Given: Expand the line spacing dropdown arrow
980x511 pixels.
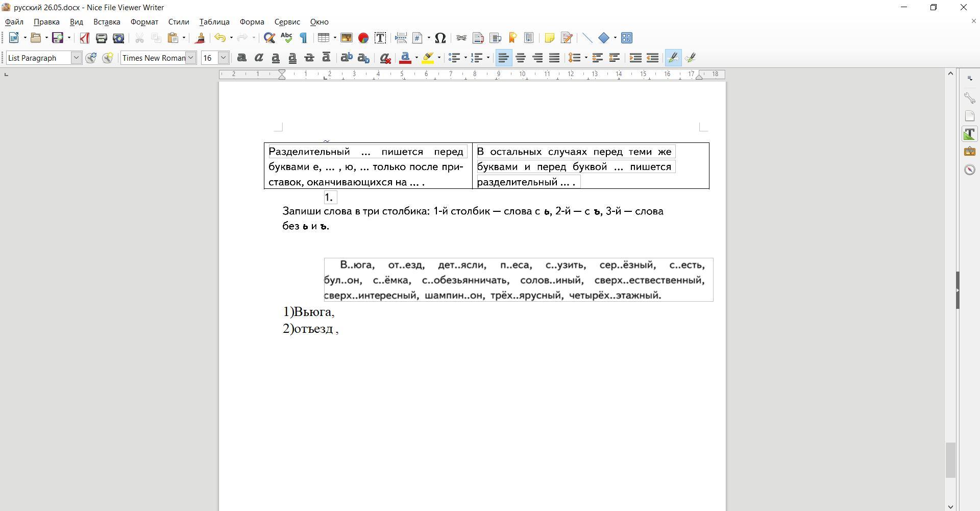Looking at the screenshot, I should click(585, 58).
